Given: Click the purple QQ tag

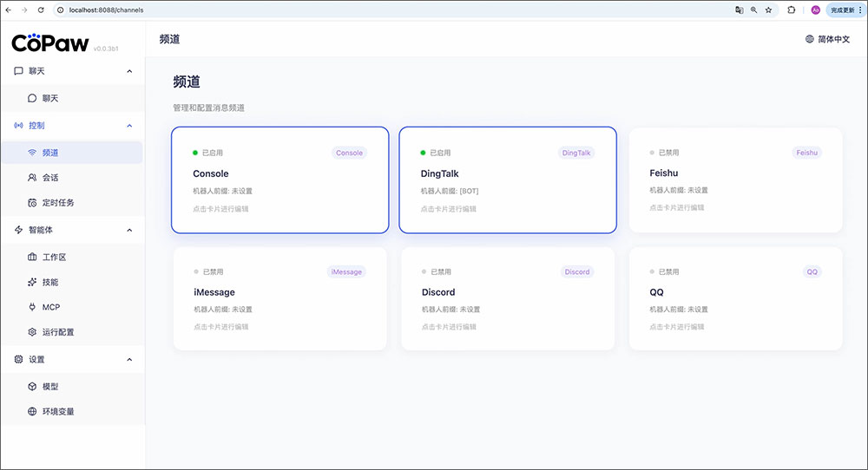Looking at the screenshot, I should pyautogui.click(x=812, y=271).
